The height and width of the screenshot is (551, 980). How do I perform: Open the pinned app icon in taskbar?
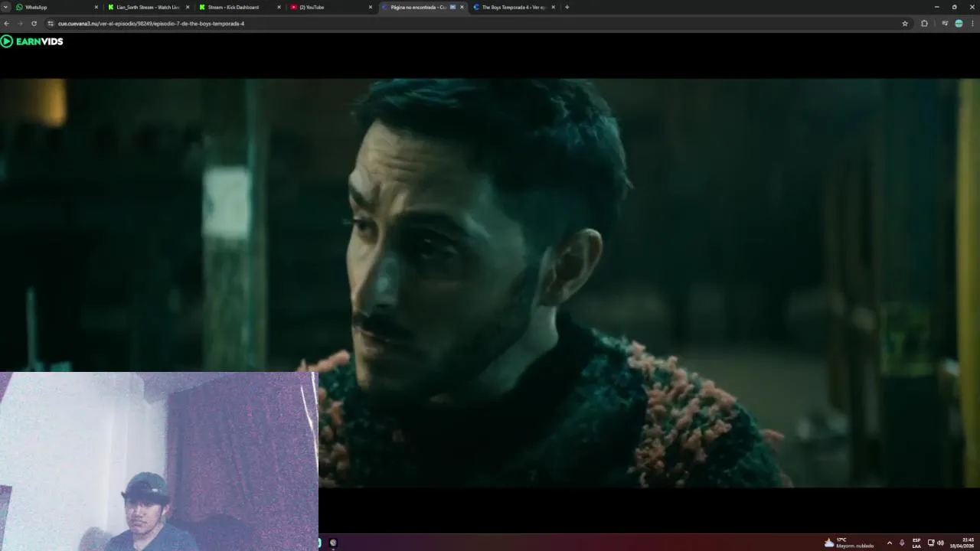click(x=333, y=543)
